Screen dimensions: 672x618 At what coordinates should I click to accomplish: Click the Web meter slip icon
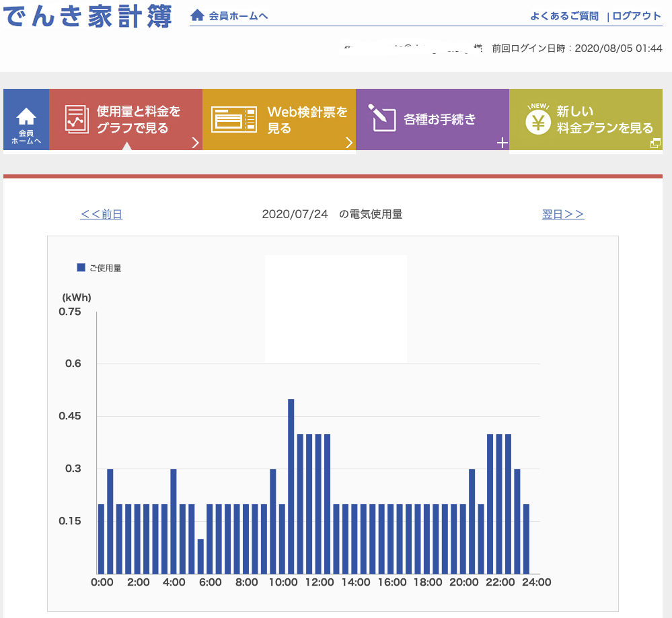[x=233, y=119]
